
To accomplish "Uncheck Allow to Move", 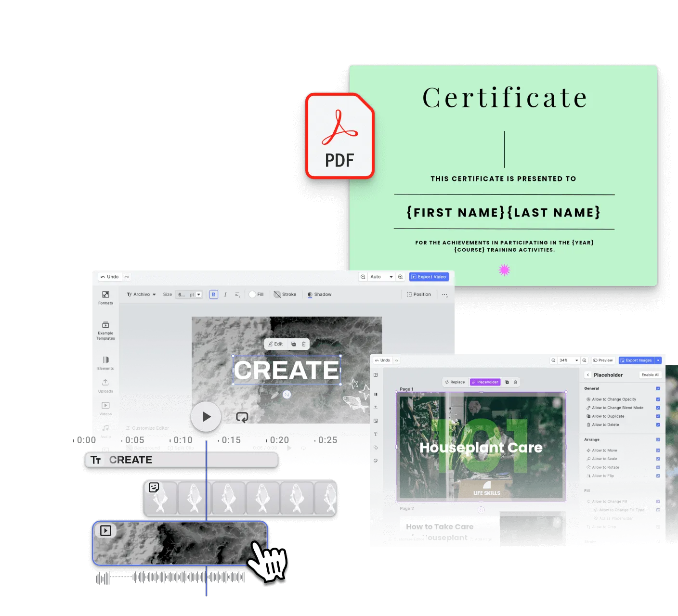I will pos(658,450).
